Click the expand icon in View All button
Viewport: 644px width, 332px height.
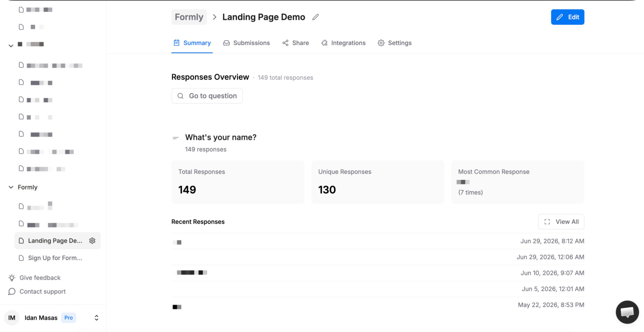click(x=547, y=222)
